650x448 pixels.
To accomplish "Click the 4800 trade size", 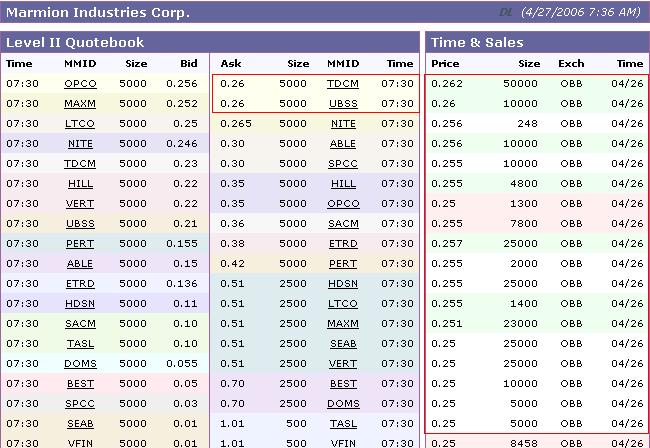I will coord(524,184).
